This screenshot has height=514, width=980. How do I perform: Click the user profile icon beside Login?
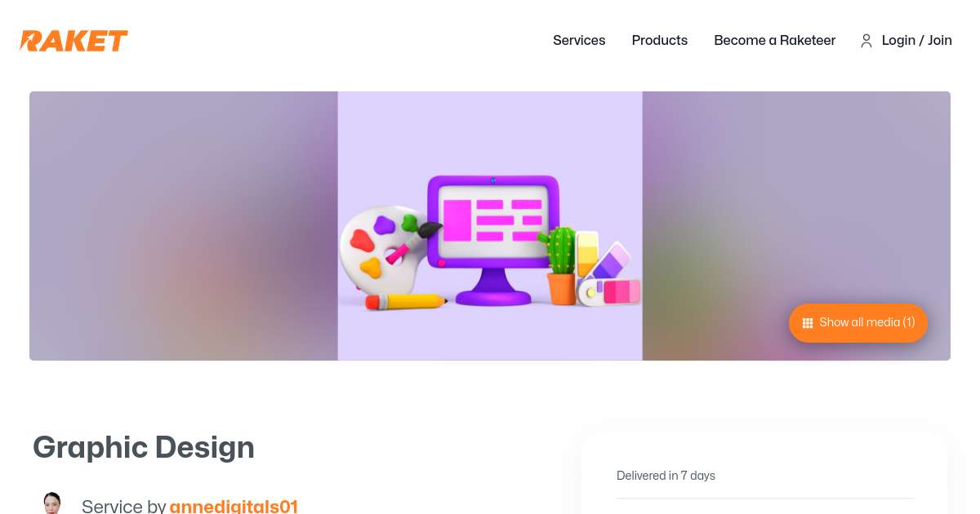(x=866, y=41)
